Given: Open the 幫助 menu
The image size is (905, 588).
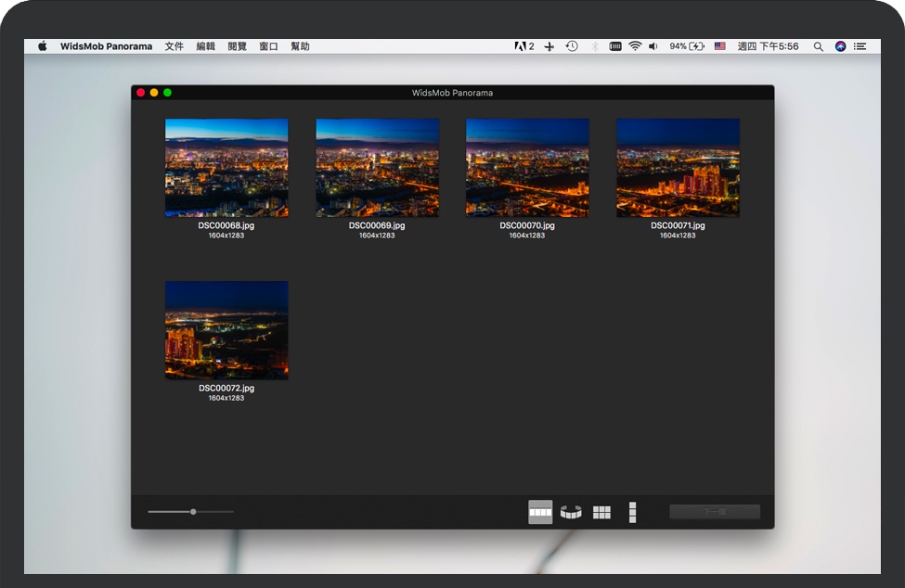Looking at the screenshot, I should click(300, 46).
